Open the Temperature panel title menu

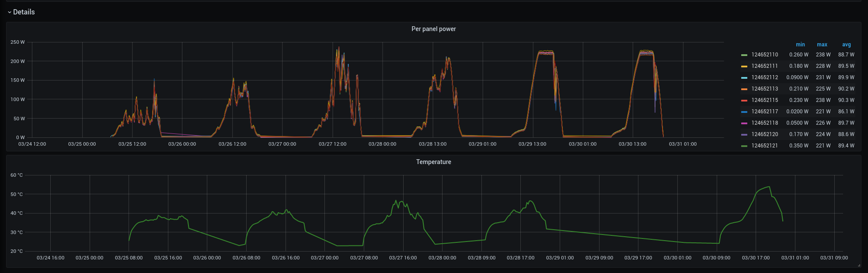[433, 162]
